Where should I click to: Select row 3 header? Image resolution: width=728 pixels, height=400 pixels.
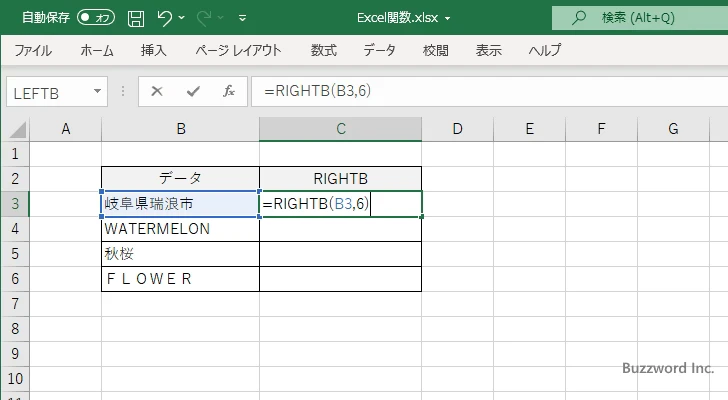[15, 204]
